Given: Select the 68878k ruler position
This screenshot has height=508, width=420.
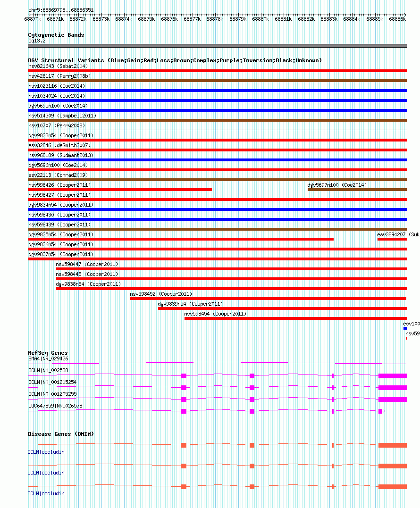Looking at the screenshot, I should point(215,19).
